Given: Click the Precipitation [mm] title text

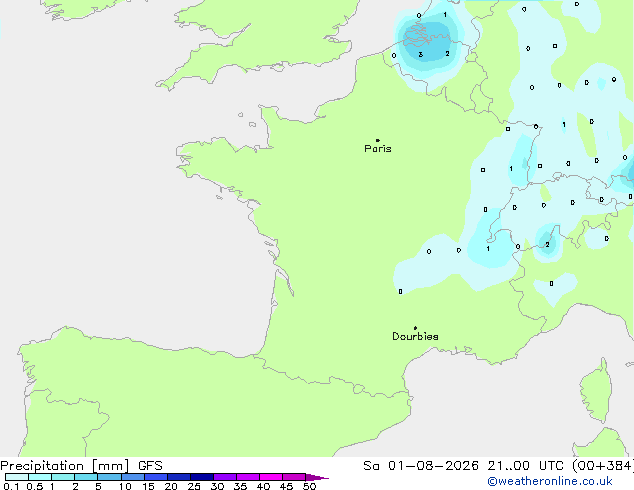Looking at the screenshot, I should (65, 466).
